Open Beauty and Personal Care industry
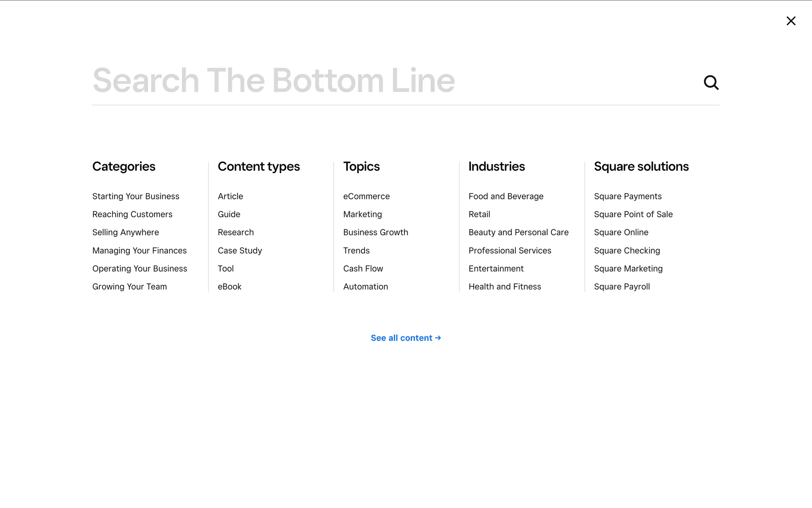Screen dimensions: 812x508 pyautogui.click(x=518, y=232)
